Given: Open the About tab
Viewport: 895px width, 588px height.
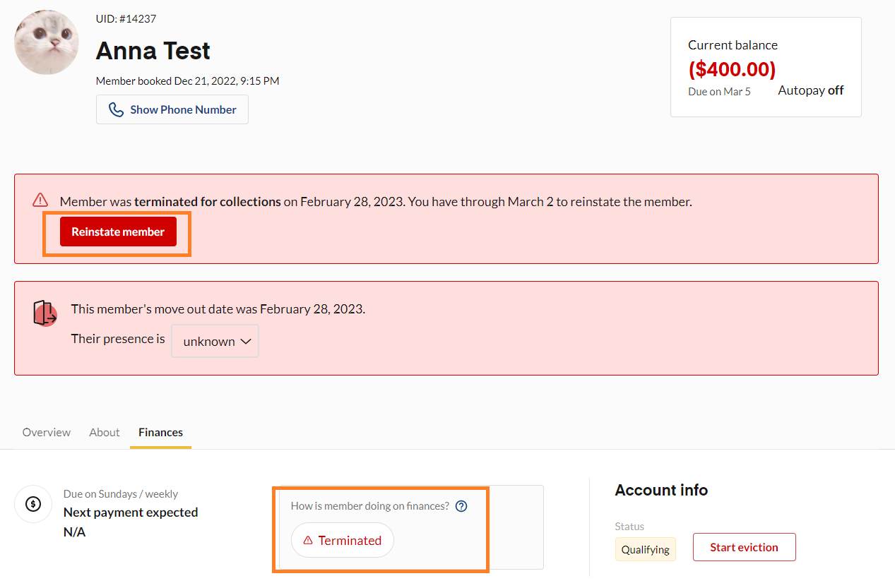Looking at the screenshot, I should [105, 432].
